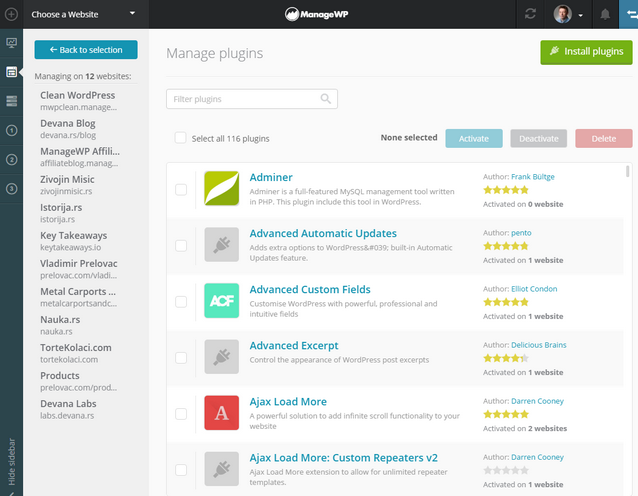Click the plugin list scrollbar thumb
Screen dimensions: 638x496
(627, 171)
